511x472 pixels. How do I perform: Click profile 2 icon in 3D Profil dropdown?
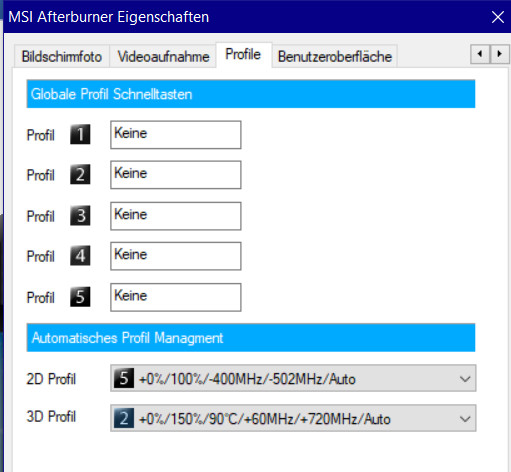[124, 418]
